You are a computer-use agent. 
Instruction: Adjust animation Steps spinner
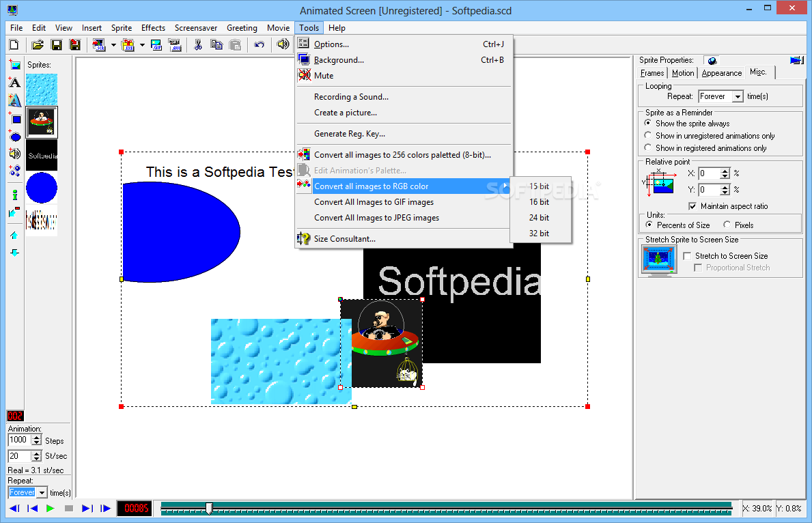coord(36,440)
